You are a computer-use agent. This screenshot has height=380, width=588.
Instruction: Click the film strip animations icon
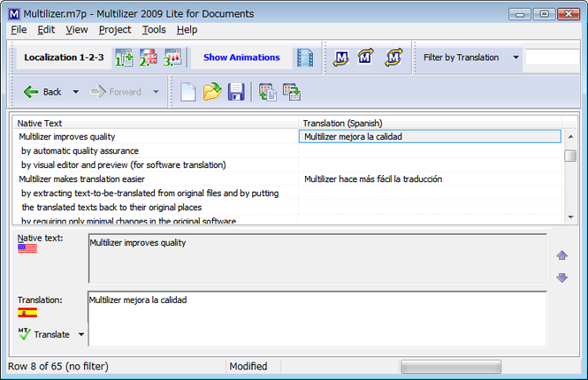click(x=305, y=58)
